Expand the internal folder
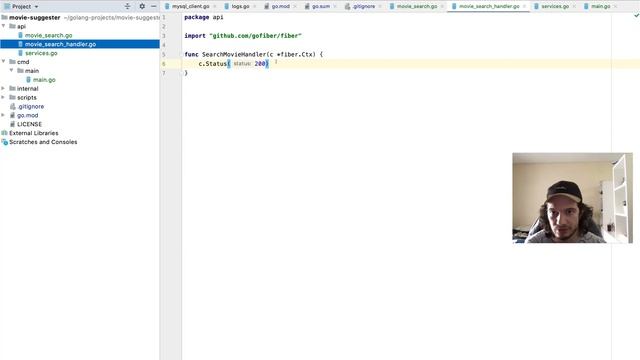The image size is (640, 360). pos(4,89)
